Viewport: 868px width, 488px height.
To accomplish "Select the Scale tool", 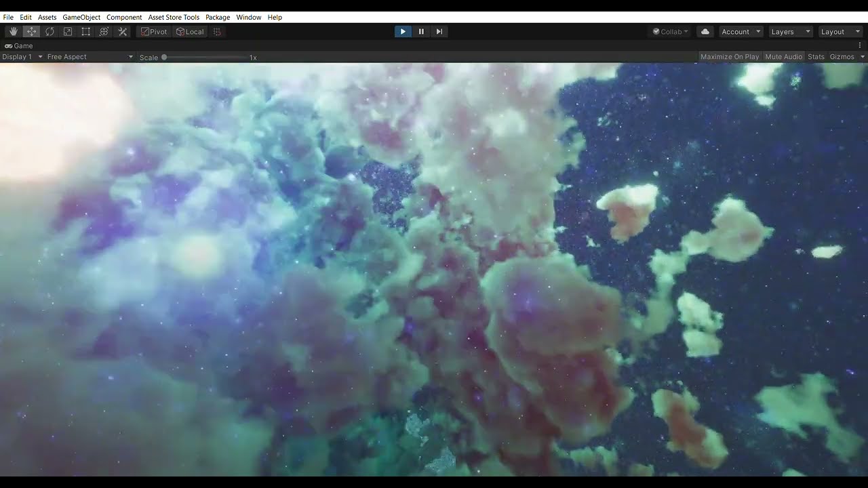I will (x=68, y=32).
